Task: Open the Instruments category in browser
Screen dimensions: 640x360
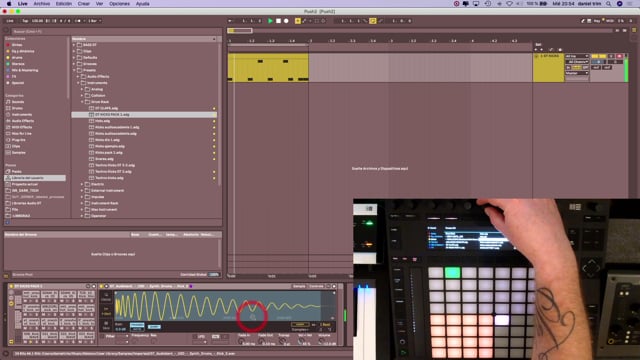Action: click(22, 115)
